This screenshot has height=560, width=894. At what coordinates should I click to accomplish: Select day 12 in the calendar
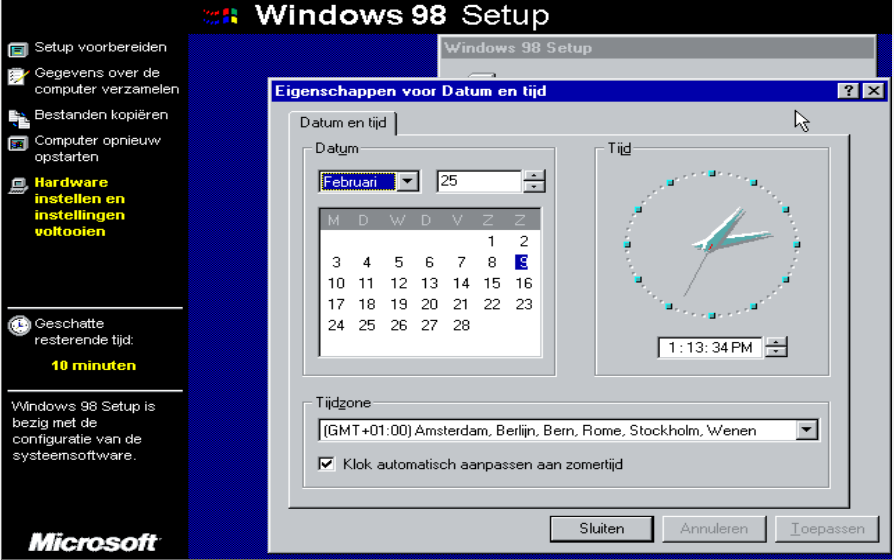click(399, 283)
